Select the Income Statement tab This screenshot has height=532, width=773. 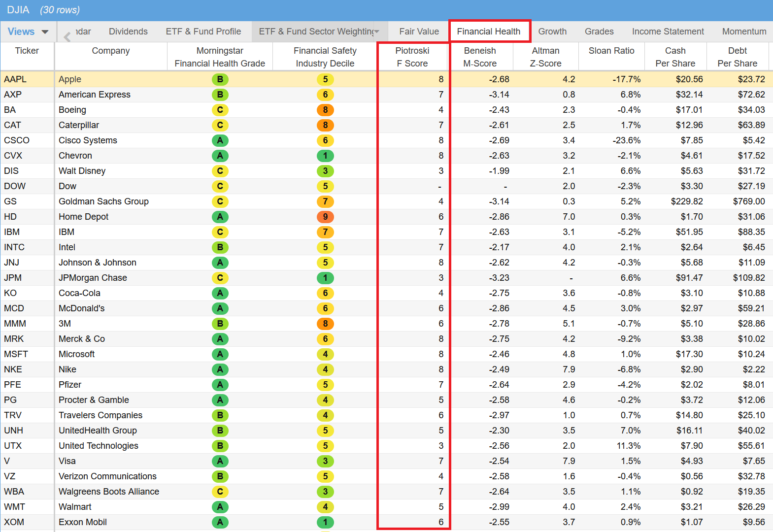pyautogui.click(x=668, y=32)
